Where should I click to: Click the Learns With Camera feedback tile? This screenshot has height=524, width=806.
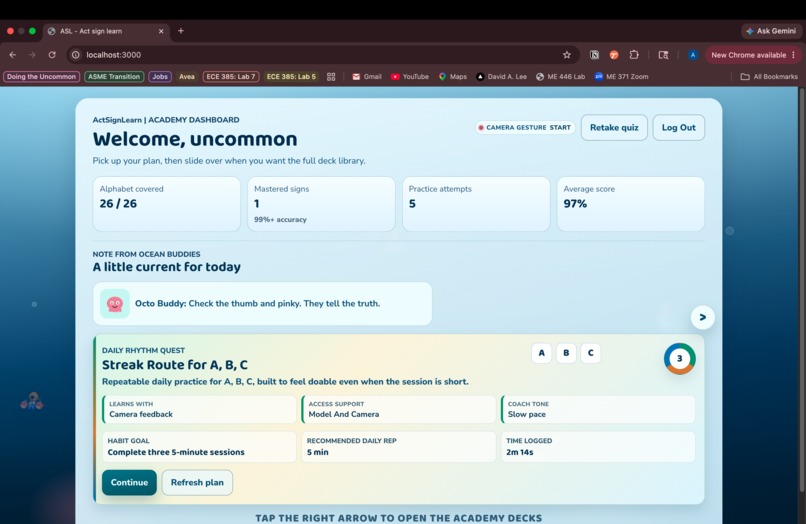199,409
